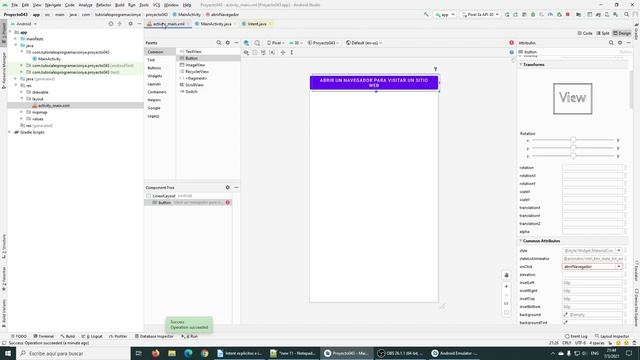Adjust the rotation y slider
Screen dimensions: 640x360
point(573,148)
